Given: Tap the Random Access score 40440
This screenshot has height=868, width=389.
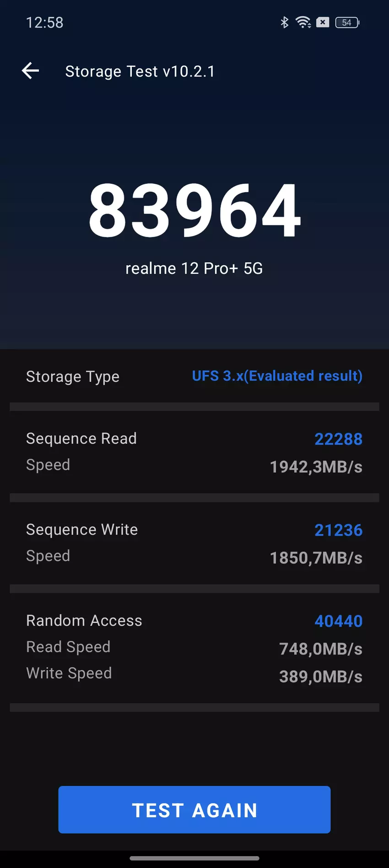Looking at the screenshot, I should coord(338,621).
